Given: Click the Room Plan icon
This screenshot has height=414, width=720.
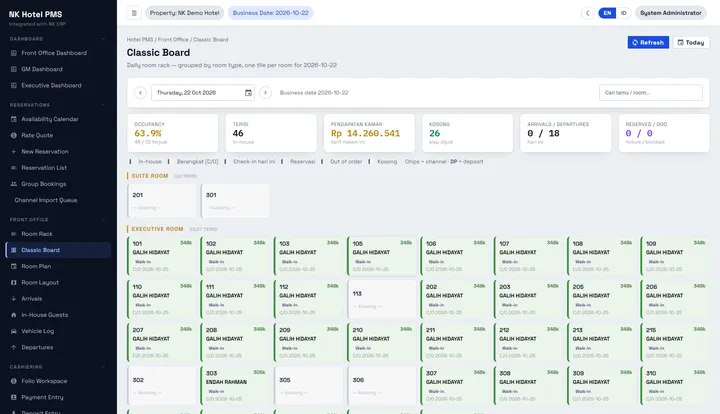Looking at the screenshot, I should pyautogui.click(x=14, y=266).
